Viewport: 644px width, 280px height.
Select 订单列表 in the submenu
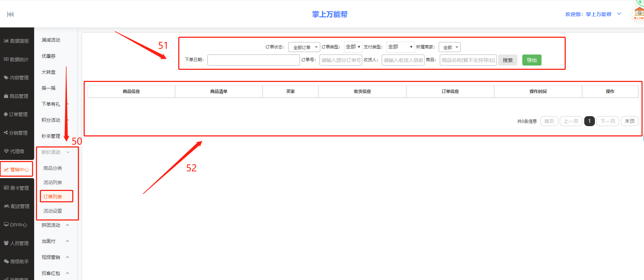tap(53, 197)
